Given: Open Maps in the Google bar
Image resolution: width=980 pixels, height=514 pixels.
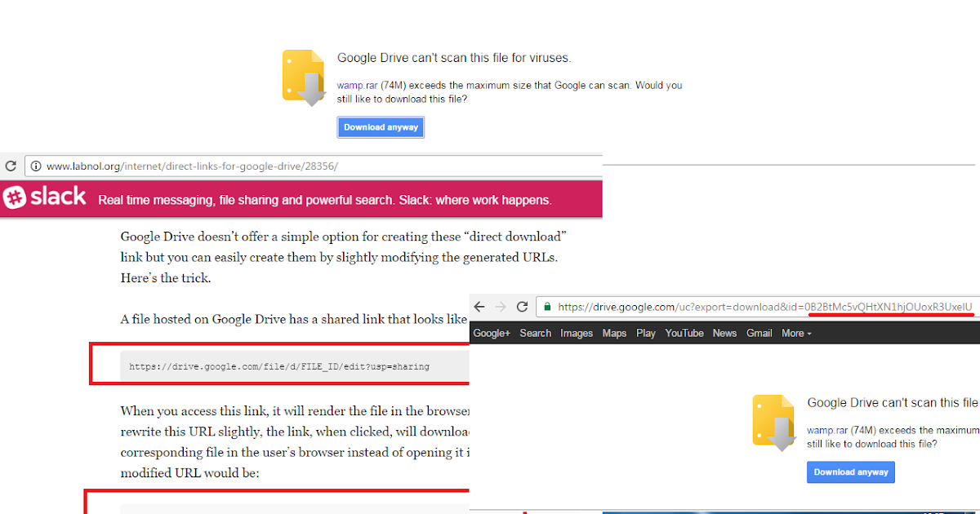Looking at the screenshot, I should point(614,333).
